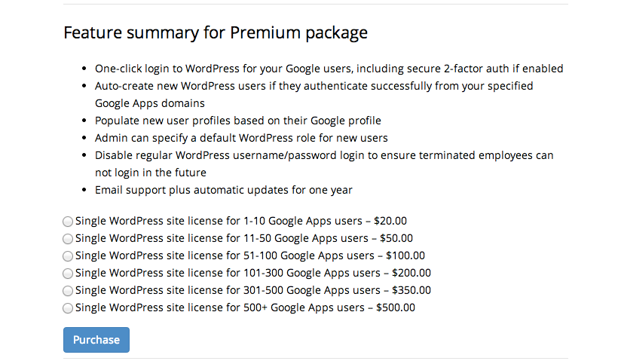
Task: Click the Admin can specify default role bullet
Action: [x=241, y=138]
